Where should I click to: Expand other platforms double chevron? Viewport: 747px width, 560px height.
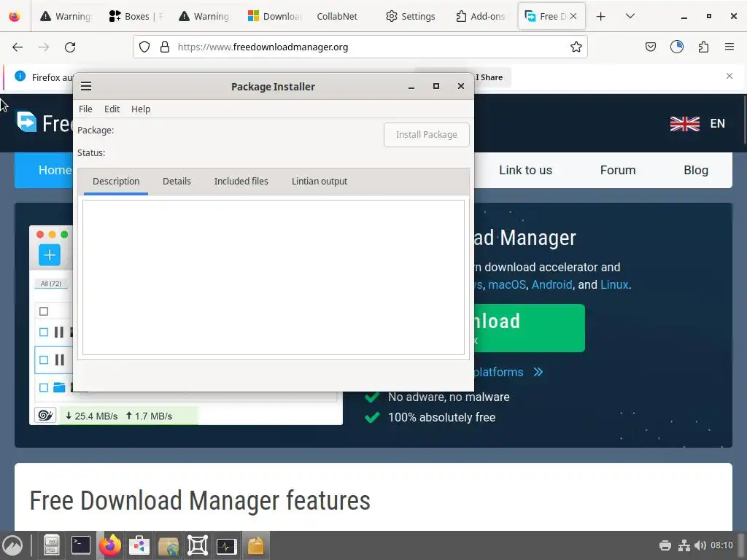[538, 372]
